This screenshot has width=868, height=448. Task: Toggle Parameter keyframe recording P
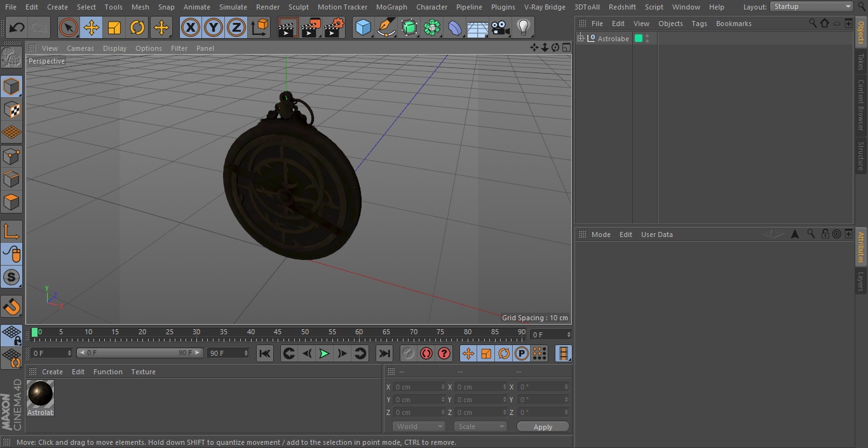pyautogui.click(x=522, y=353)
